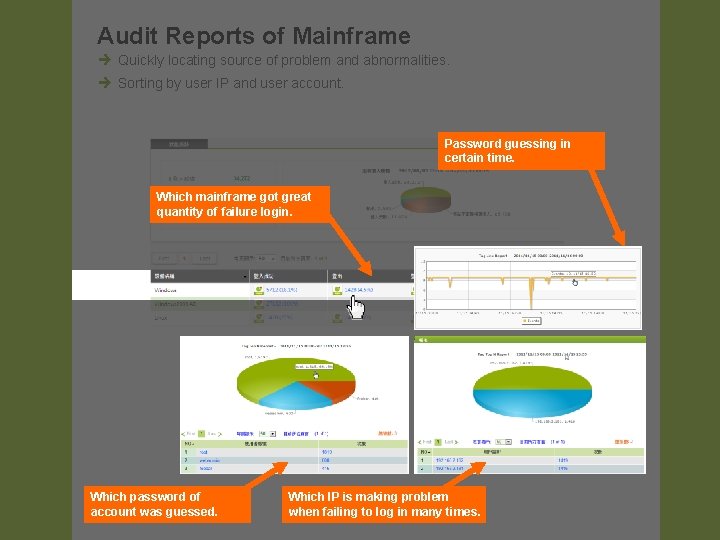The image size is (720, 540).
Task: Click the orange link at the right of the password report
Action: click(x=388, y=433)
